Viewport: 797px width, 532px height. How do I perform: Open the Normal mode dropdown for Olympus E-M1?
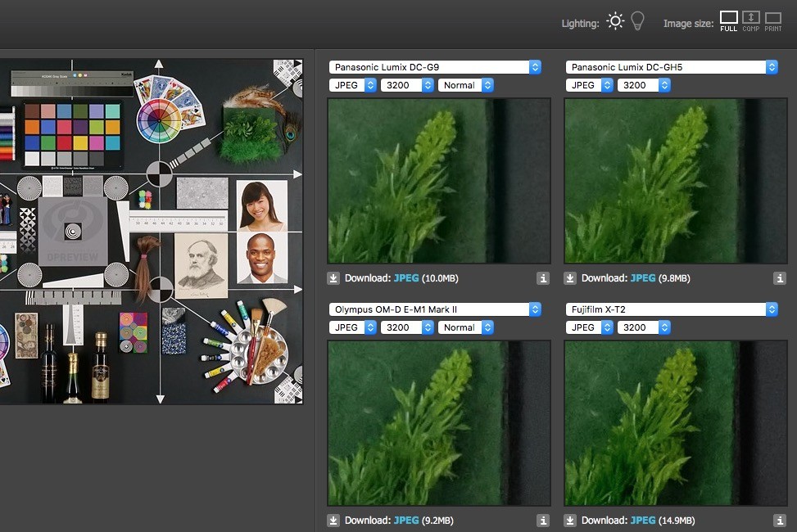(465, 327)
